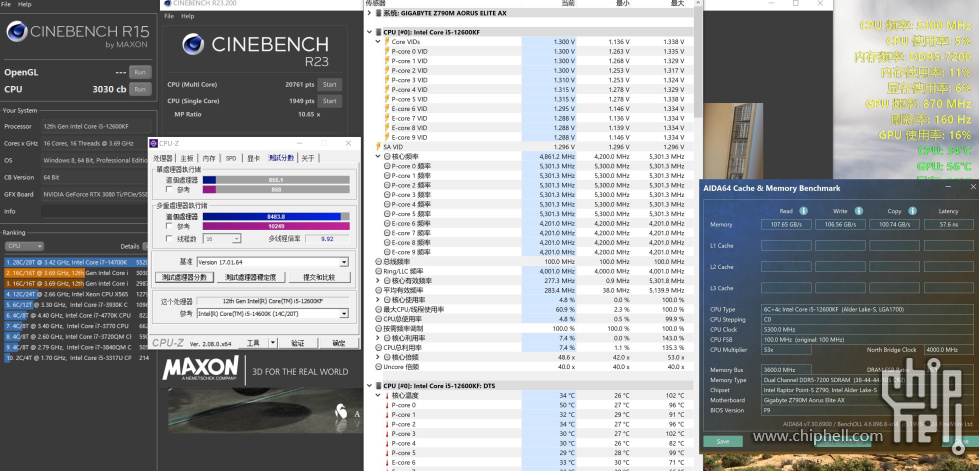This screenshot has width=979, height=471.
Task: Click the multi-thread purple reference bar 10249
Action: pyautogui.click(x=276, y=226)
